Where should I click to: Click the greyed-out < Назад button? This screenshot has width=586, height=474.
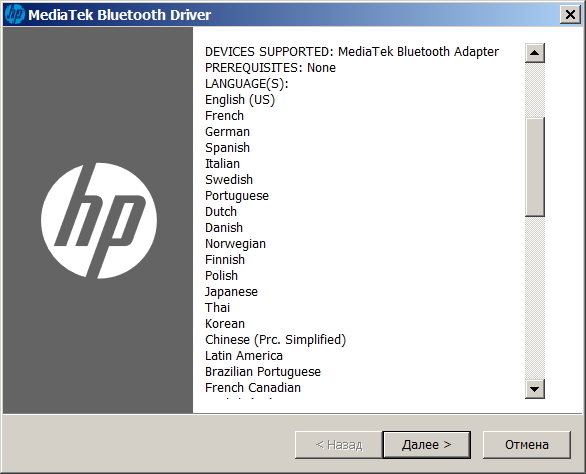point(339,445)
